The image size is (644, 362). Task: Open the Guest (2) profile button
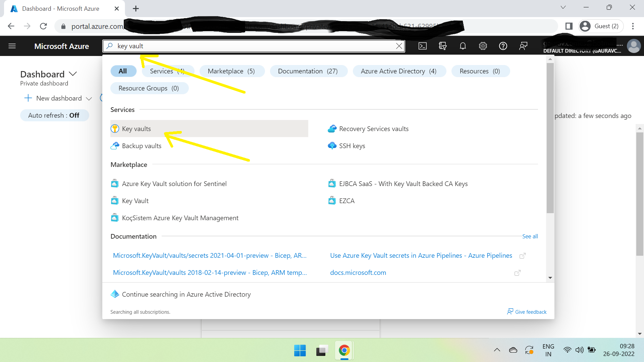(x=600, y=26)
